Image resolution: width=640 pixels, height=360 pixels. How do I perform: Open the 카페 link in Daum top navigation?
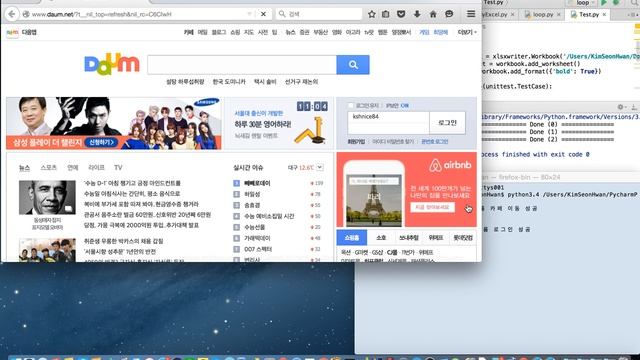click(189, 32)
